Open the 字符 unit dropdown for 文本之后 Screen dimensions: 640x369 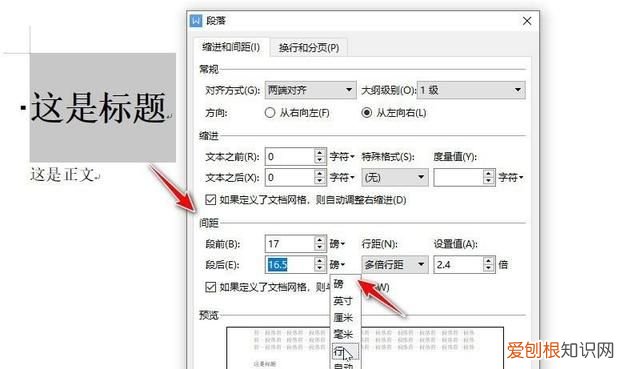click(x=342, y=178)
